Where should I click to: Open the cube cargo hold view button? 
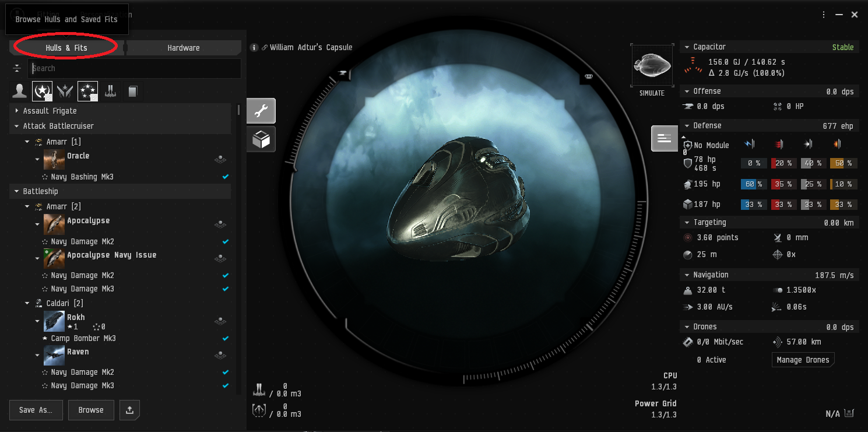(x=261, y=139)
